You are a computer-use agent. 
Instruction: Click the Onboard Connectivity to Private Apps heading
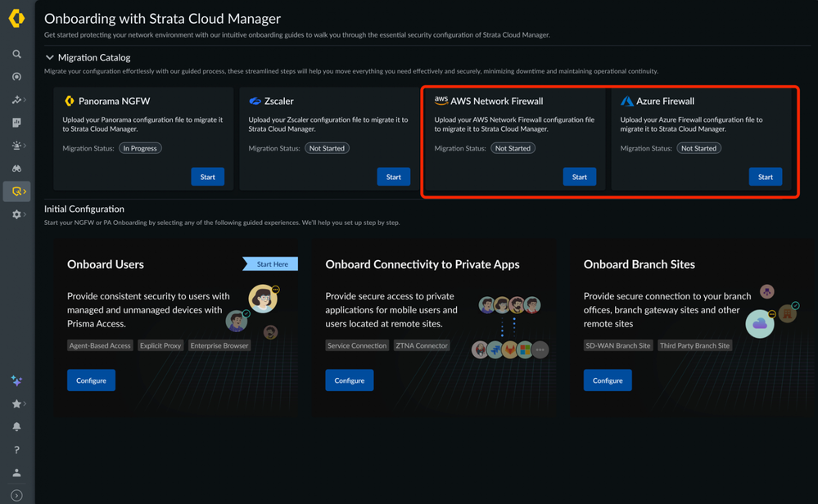(423, 264)
